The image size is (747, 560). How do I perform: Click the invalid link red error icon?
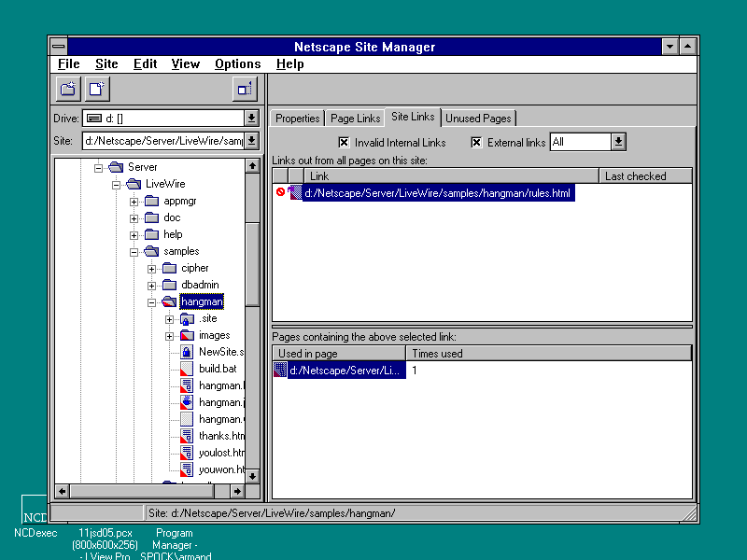click(280, 192)
